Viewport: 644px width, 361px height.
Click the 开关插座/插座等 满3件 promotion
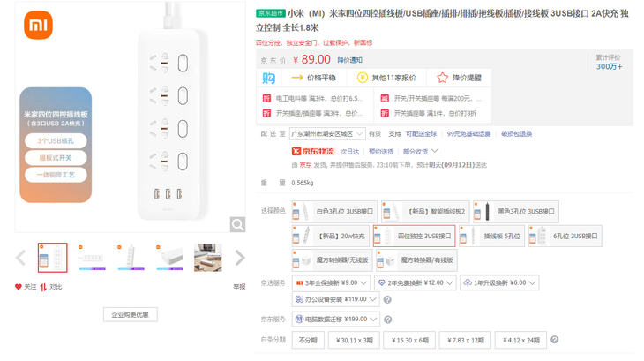click(x=319, y=113)
